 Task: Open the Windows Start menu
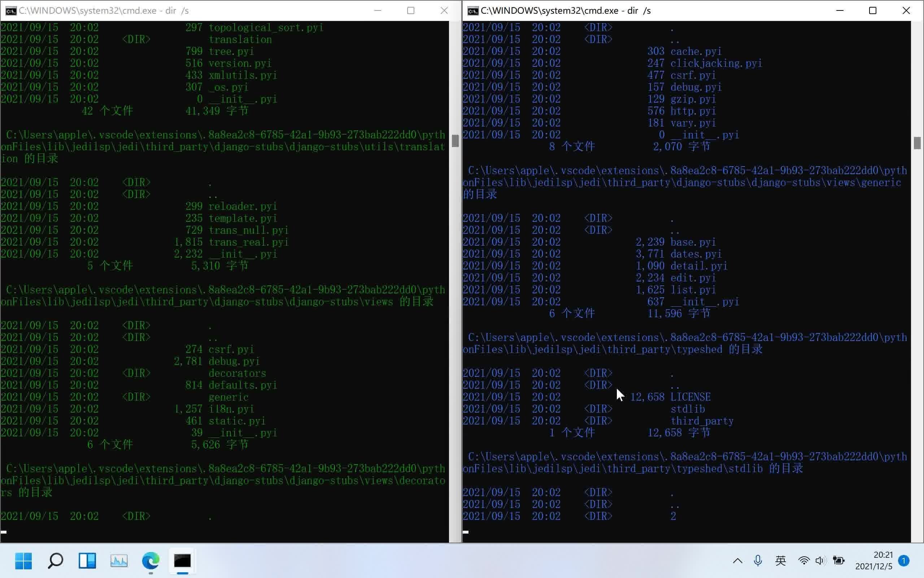coord(23,561)
